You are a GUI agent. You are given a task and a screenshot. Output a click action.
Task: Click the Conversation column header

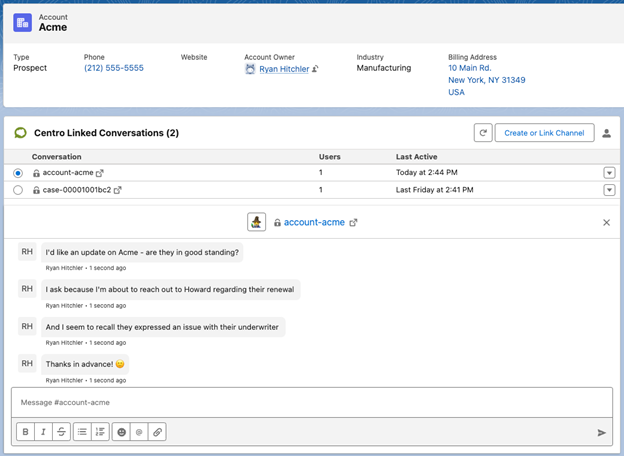pyautogui.click(x=57, y=157)
